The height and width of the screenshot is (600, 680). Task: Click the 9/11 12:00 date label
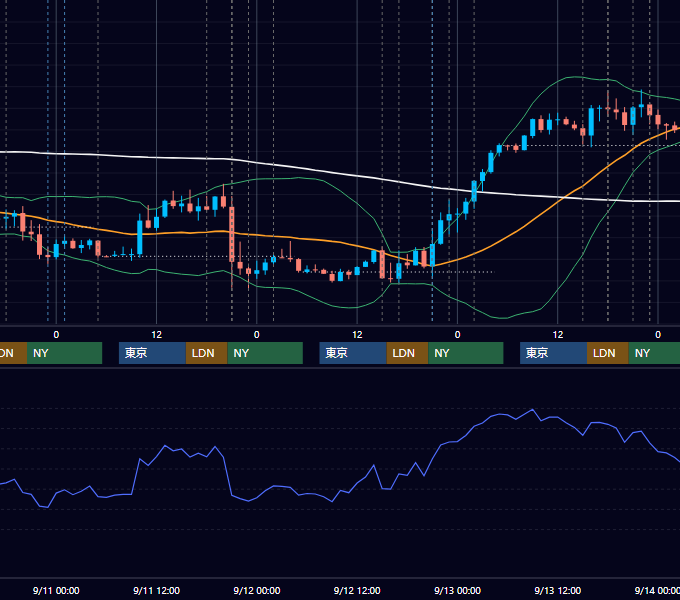(157, 590)
